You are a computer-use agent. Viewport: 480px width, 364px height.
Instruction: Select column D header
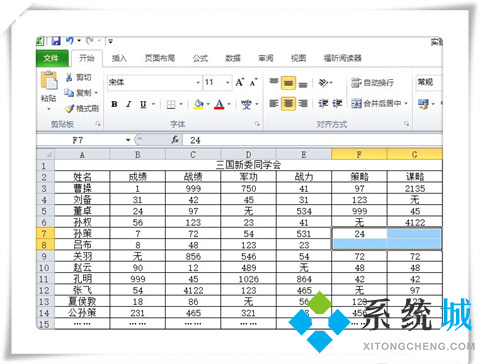pyautogui.click(x=248, y=155)
